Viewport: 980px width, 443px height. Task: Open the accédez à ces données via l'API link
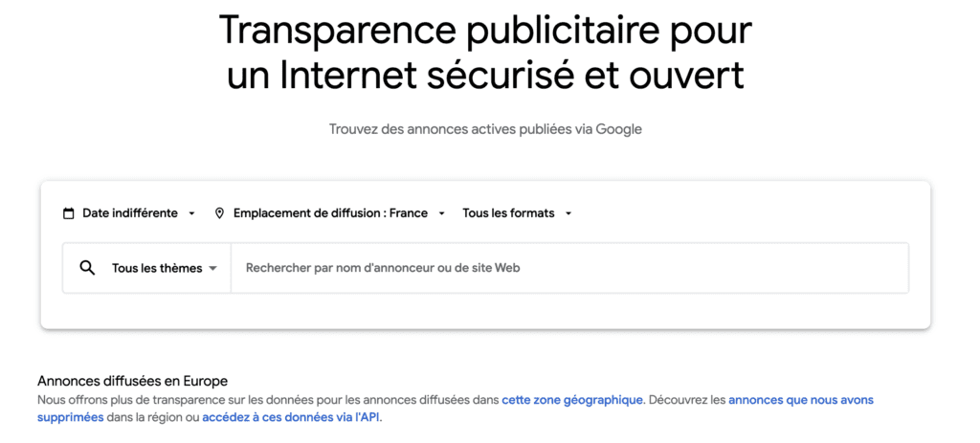(x=291, y=417)
